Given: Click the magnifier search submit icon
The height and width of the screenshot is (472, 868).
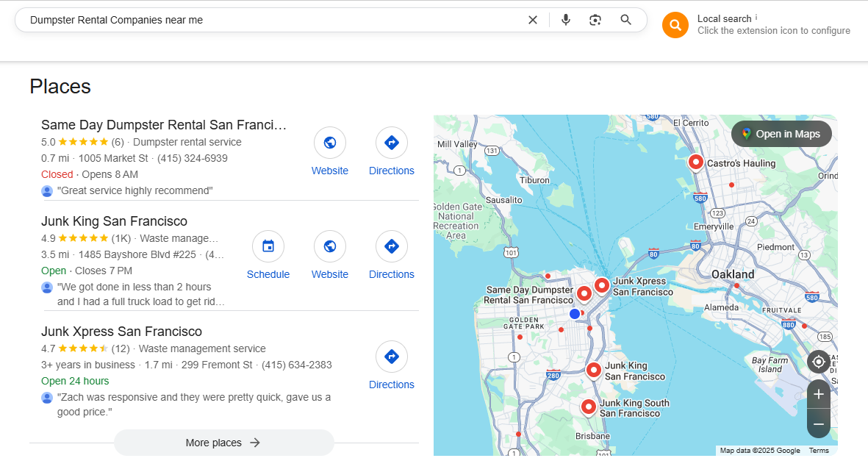Looking at the screenshot, I should pyautogui.click(x=625, y=20).
